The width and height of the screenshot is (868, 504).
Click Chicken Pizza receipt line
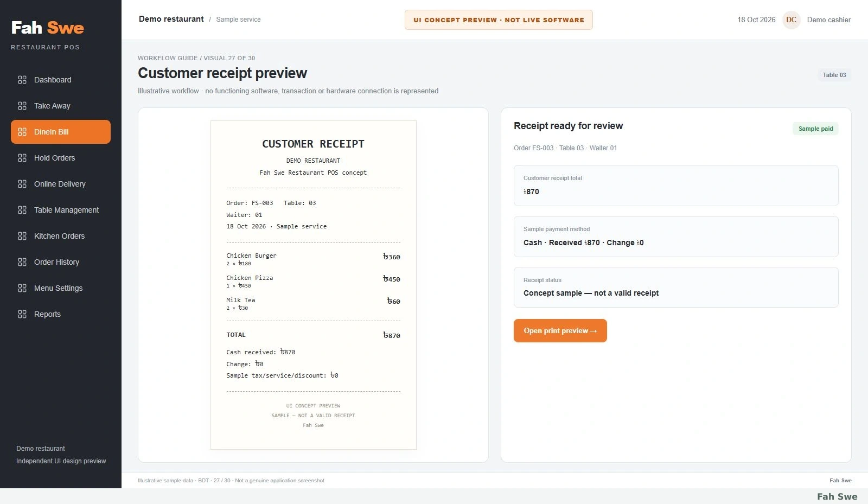click(x=313, y=282)
